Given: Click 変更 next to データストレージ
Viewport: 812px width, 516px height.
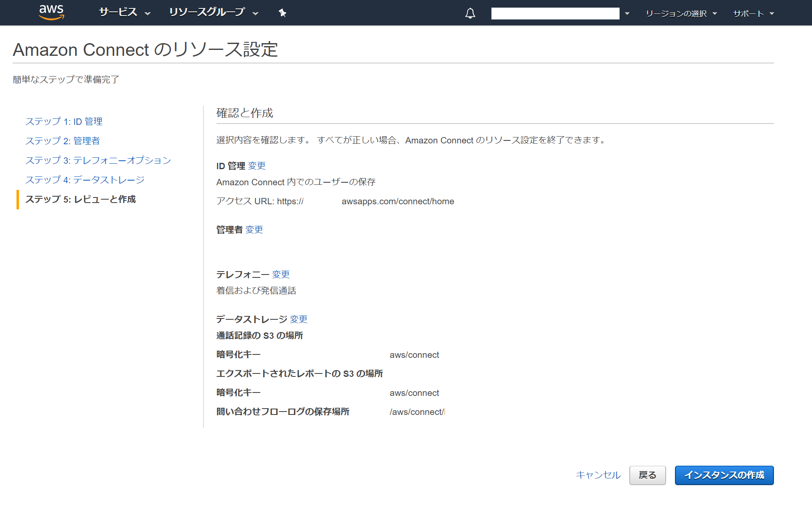Looking at the screenshot, I should (x=299, y=319).
